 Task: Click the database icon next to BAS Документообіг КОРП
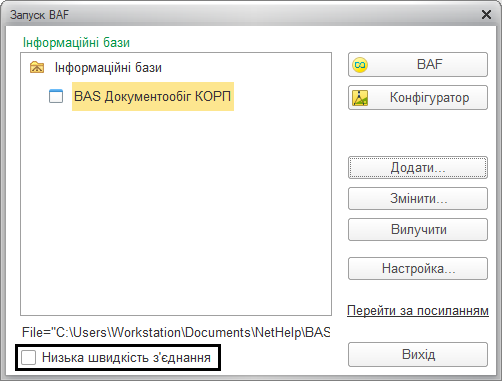[x=56, y=96]
